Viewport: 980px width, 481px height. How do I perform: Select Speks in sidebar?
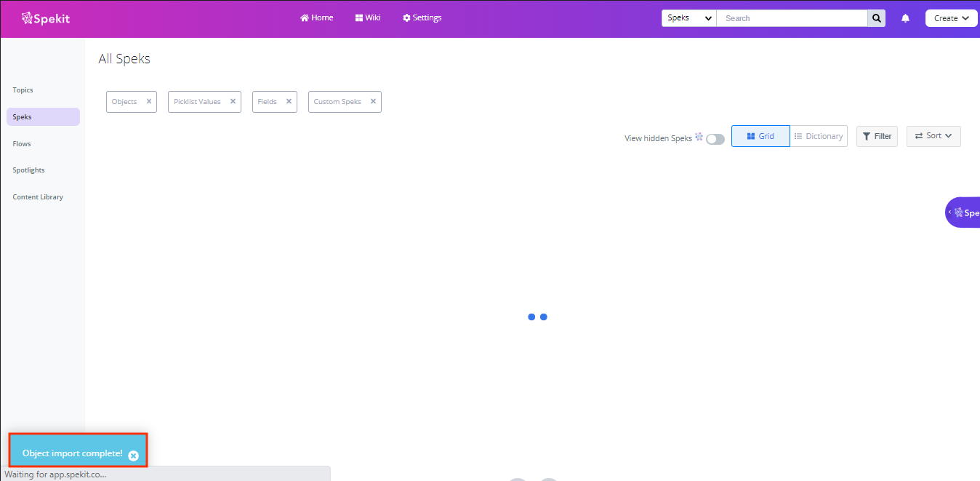tap(43, 116)
